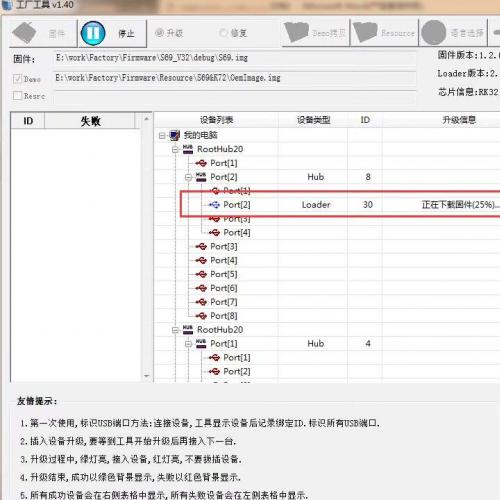Click the ID header of the failed list

tap(28, 121)
